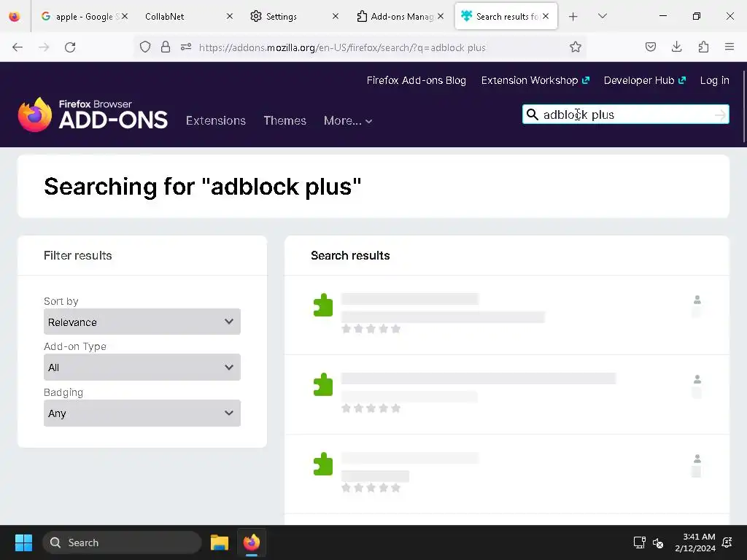The image size is (747, 560).
Task: Click the second result's users icon
Action: [x=697, y=379]
